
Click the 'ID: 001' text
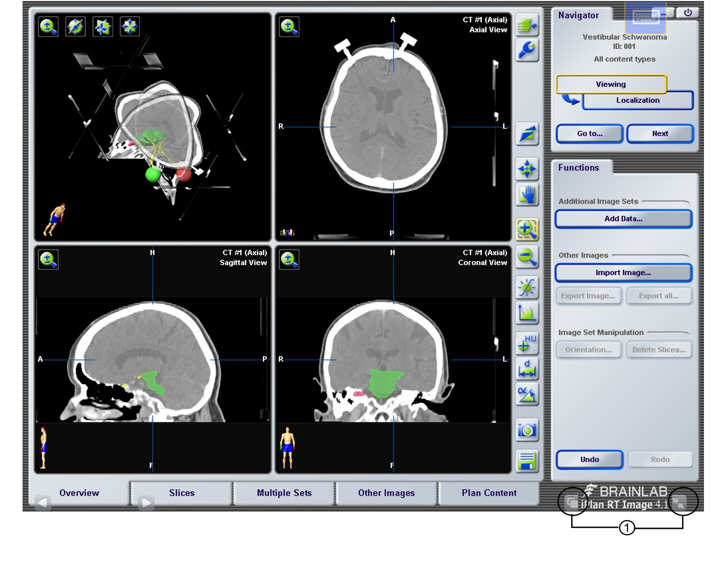click(624, 46)
